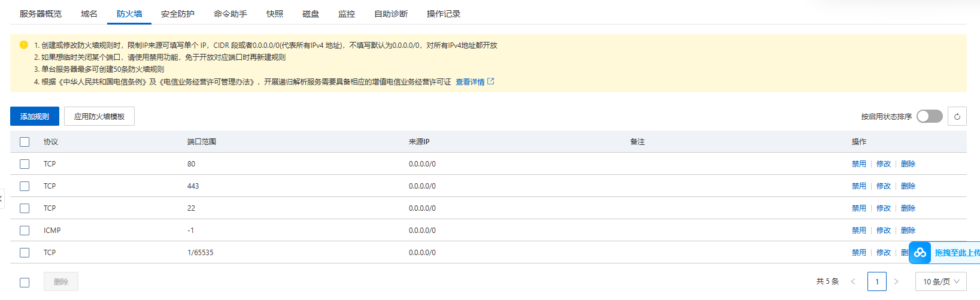Image resolution: width=980 pixels, height=300 pixels.
Task: Click the 端口范围 column header
Action: (x=202, y=142)
